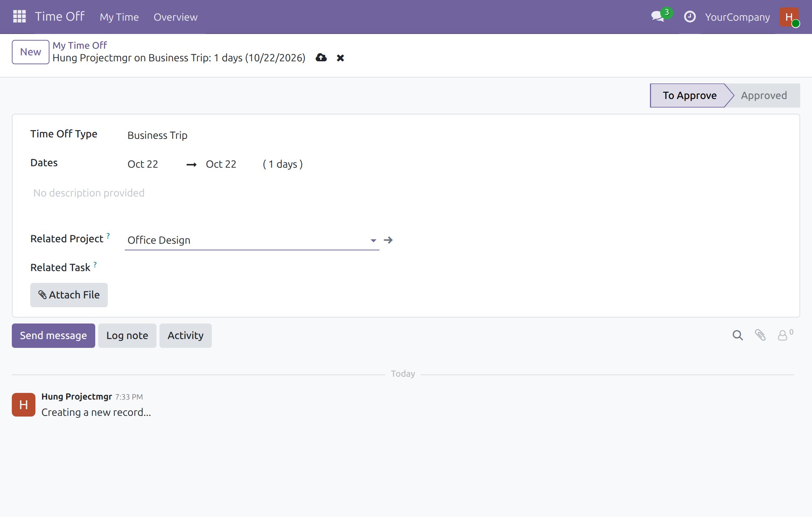
Task: Open the Overview menu
Action: (175, 17)
